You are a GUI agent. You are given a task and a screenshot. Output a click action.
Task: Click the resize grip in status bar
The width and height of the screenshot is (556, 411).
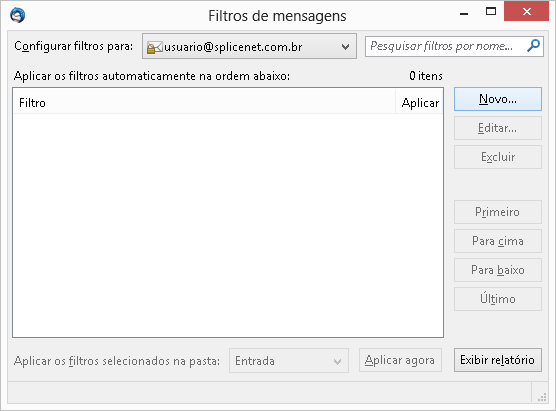pyautogui.click(x=542, y=398)
